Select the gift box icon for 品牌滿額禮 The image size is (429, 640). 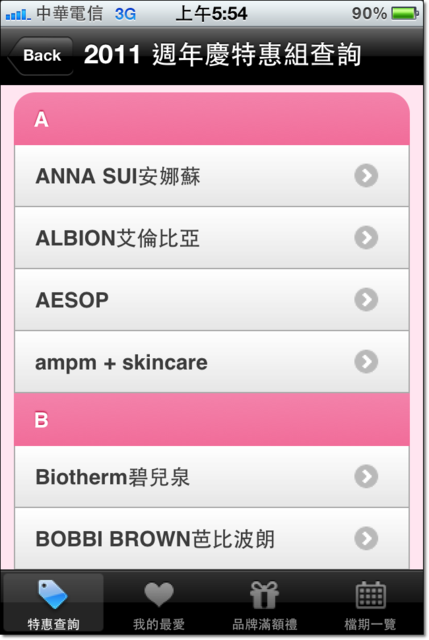tap(265, 595)
